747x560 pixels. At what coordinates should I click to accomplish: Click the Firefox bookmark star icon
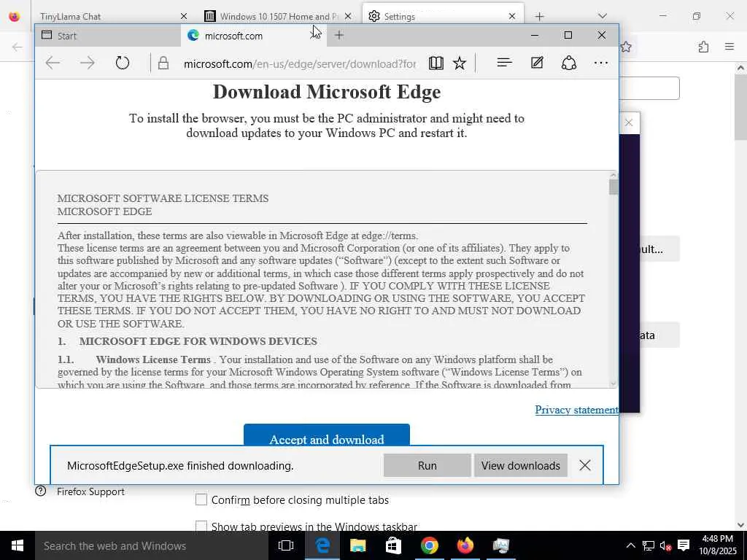(626, 47)
